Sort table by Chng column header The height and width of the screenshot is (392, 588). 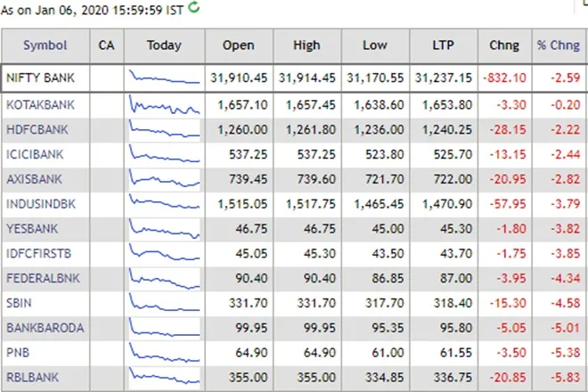504,45
